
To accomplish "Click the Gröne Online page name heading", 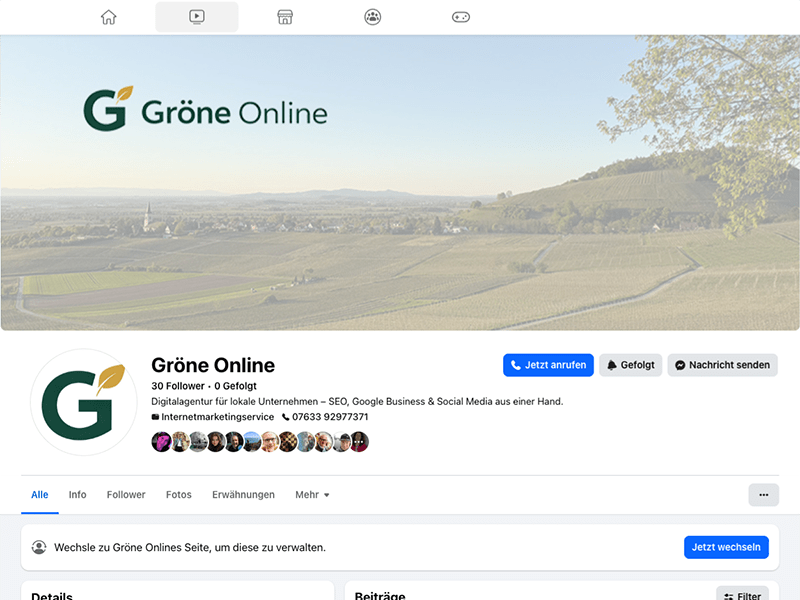I will (x=213, y=365).
